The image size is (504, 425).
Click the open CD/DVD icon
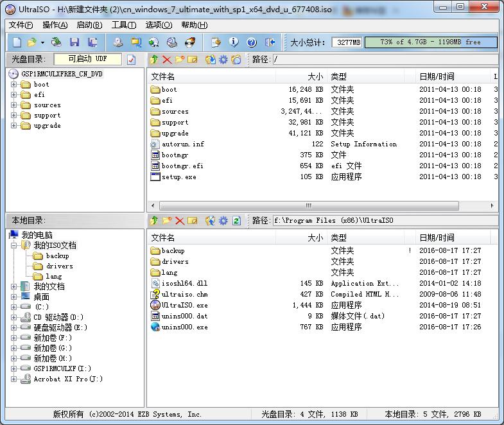click(56, 42)
